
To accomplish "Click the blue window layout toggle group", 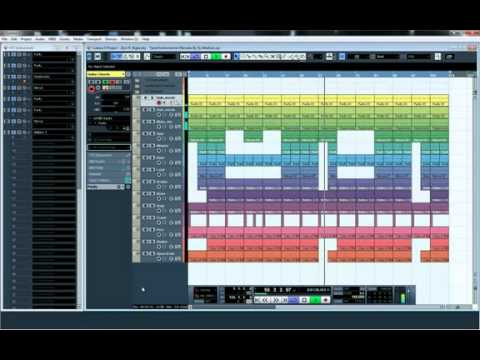I will tap(125, 57).
